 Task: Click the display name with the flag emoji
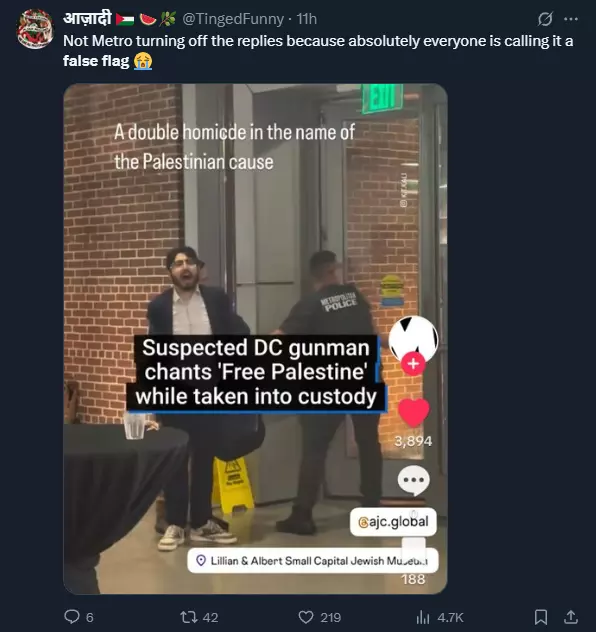(x=119, y=19)
